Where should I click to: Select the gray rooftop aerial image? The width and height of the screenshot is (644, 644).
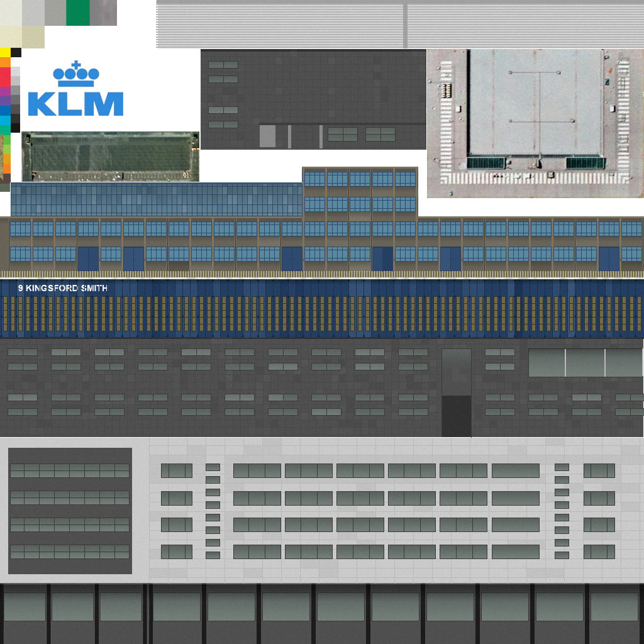pyautogui.click(x=535, y=124)
